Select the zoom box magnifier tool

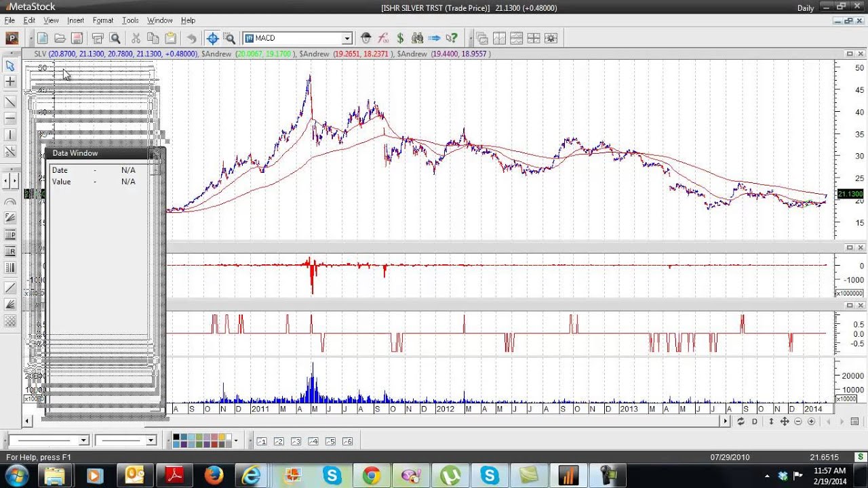tap(230, 39)
